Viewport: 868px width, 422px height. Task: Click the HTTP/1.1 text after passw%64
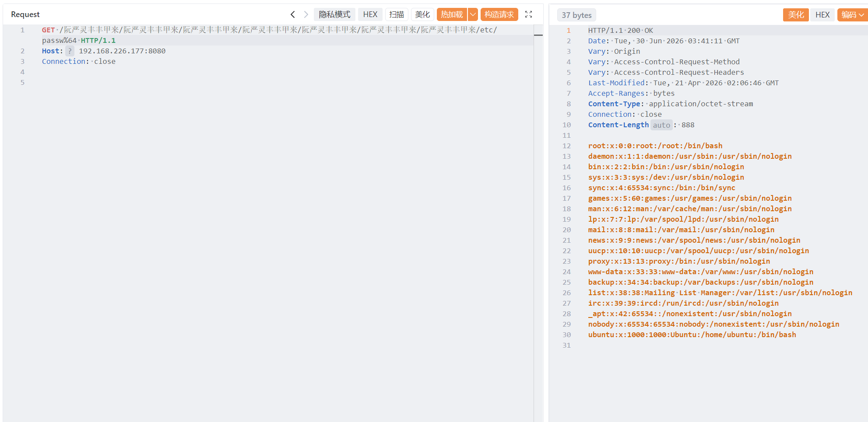click(x=98, y=41)
